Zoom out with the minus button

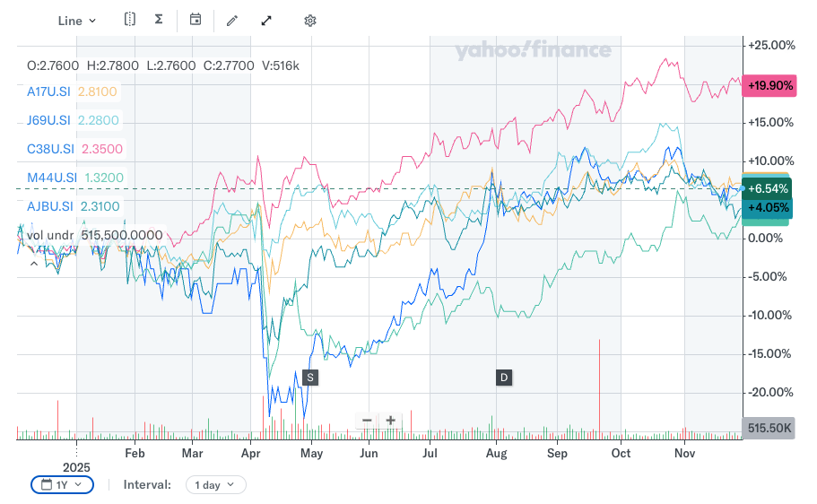pos(367,420)
